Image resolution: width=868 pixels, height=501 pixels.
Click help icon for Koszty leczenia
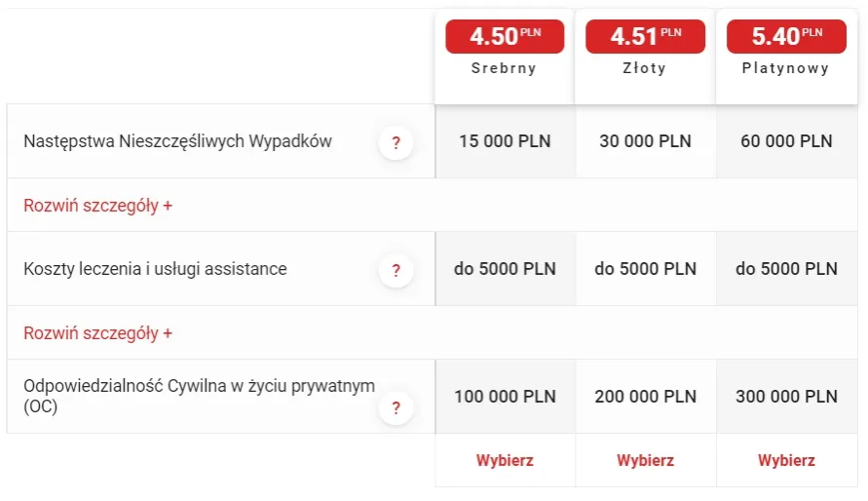396,270
